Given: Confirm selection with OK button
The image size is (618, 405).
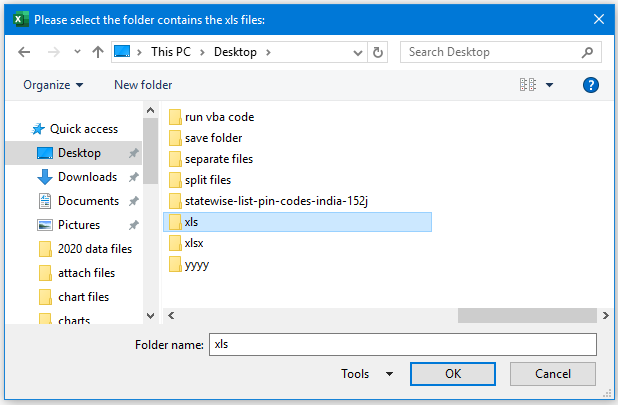Looking at the screenshot, I should pyautogui.click(x=453, y=374).
